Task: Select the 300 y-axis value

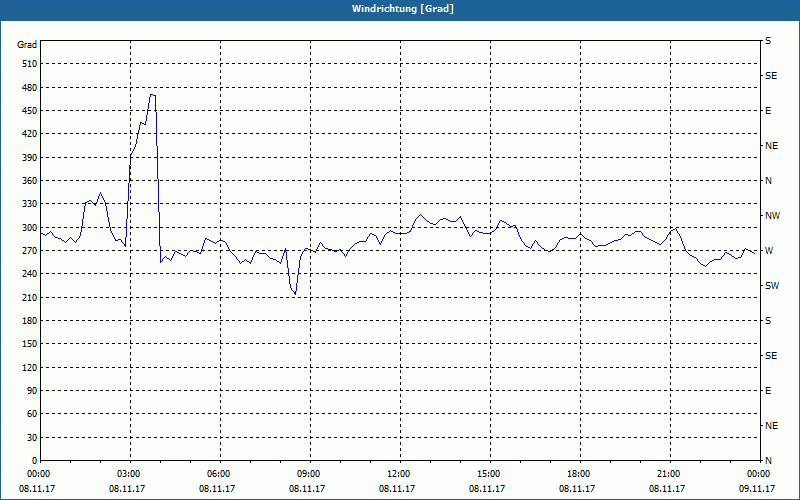Action: click(x=30, y=228)
